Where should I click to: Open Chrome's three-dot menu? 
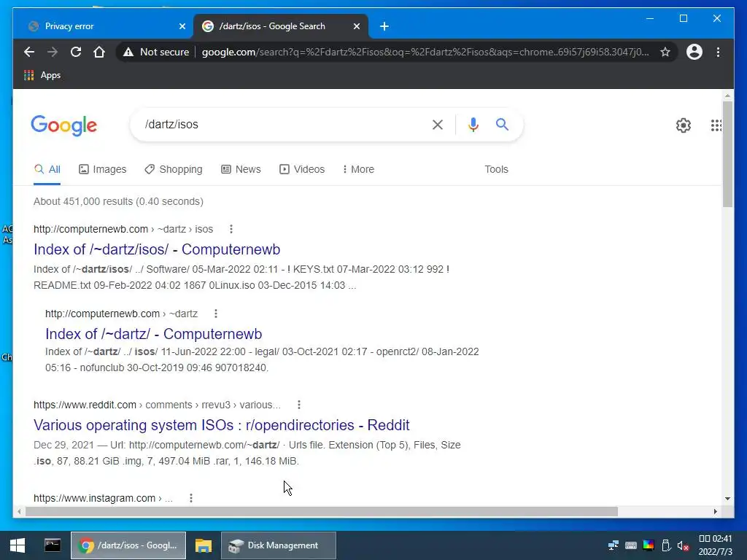click(718, 52)
